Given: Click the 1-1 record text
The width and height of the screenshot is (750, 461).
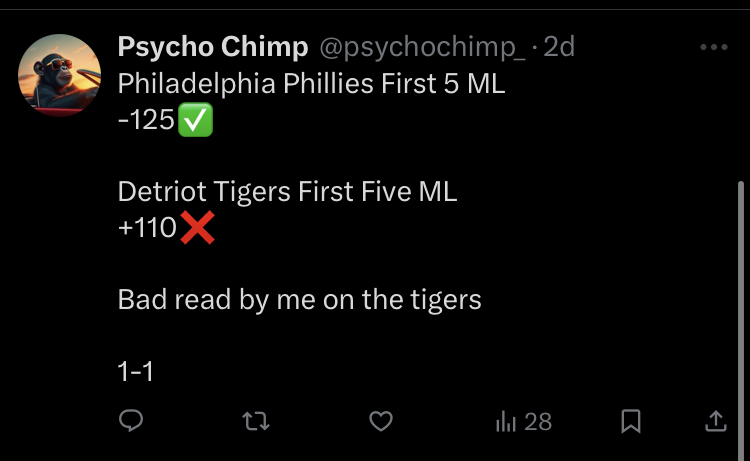Looking at the screenshot, I should coord(135,372).
